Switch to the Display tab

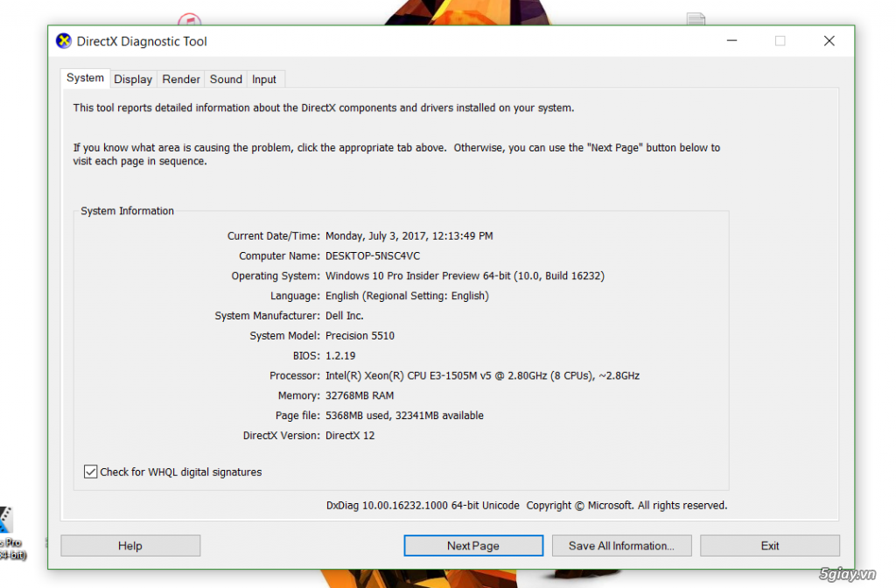[x=133, y=79]
